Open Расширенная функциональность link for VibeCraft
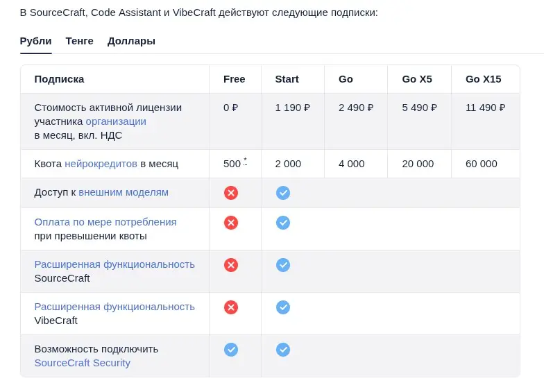The image size is (544, 392). pyautogui.click(x=114, y=307)
